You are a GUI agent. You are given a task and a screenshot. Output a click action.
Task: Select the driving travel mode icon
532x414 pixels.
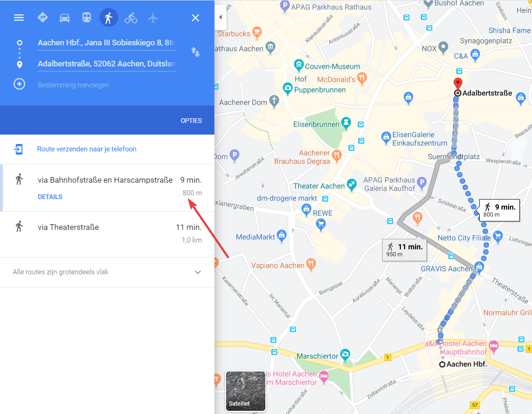pos(64,18)
